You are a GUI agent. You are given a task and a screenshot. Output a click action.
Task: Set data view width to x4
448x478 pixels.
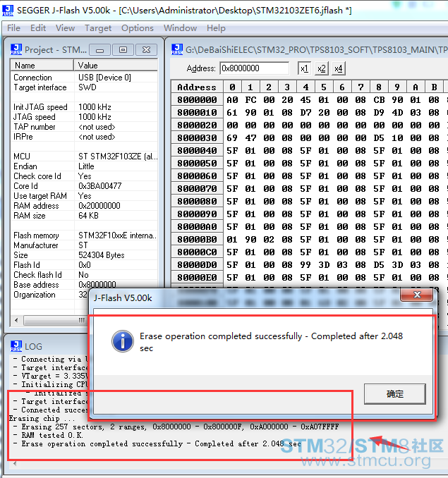click(x=339, y=68)
